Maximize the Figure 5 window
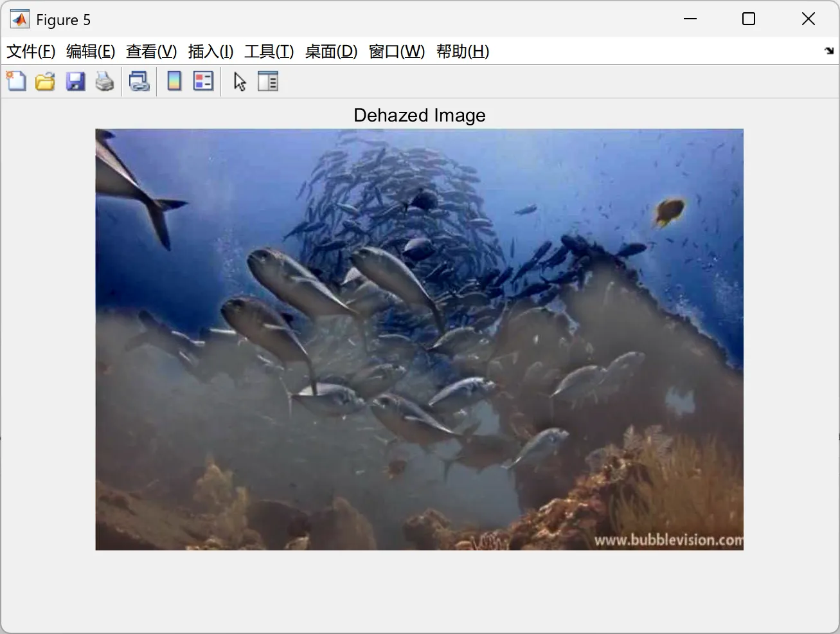The width and height of the screenshot is (840, 634). (x=749, y=19)
